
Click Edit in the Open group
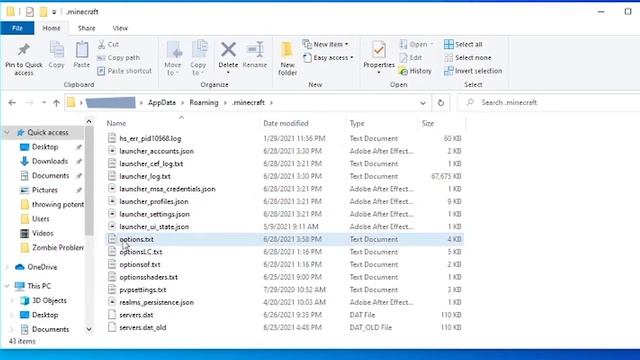coord(411,58)
